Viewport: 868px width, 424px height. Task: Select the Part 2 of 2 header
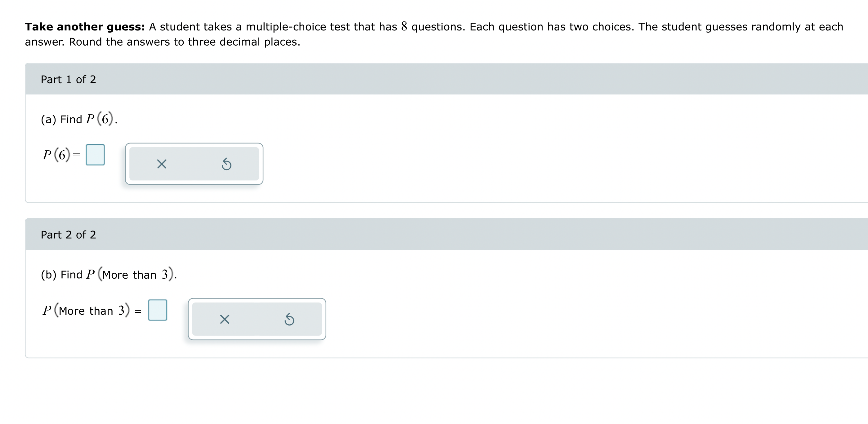(x=68, y=235)
